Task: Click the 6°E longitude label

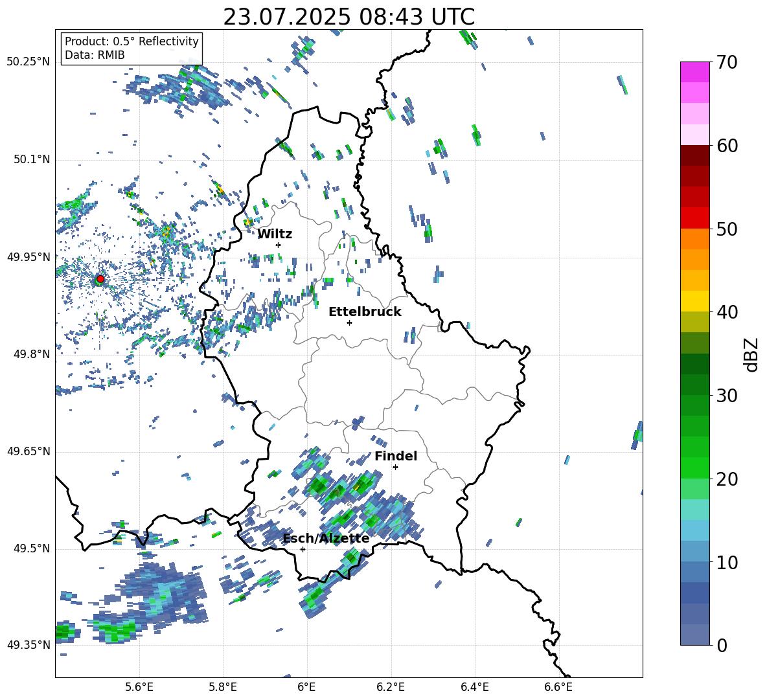Action: [x=306, y=688]
